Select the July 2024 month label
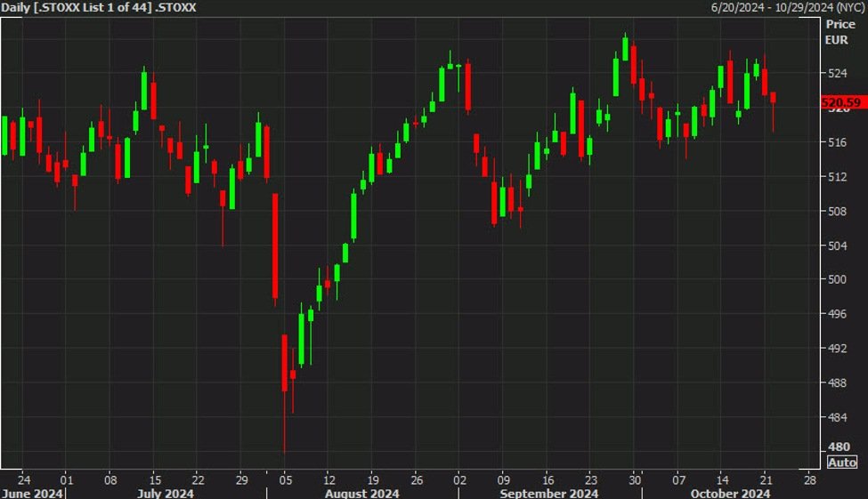Image resolution: width=868 pixels, height=499 pixels. point(166,493)
